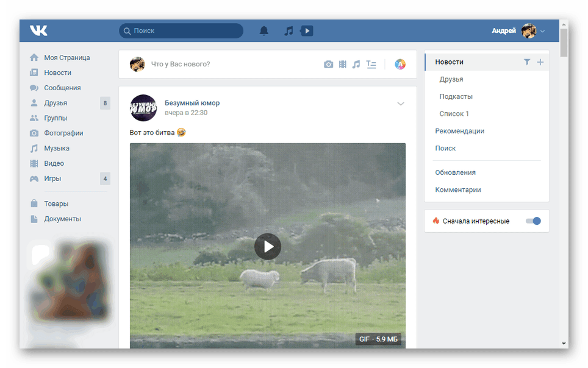Open Сообщения in left menu

point(62,88)
